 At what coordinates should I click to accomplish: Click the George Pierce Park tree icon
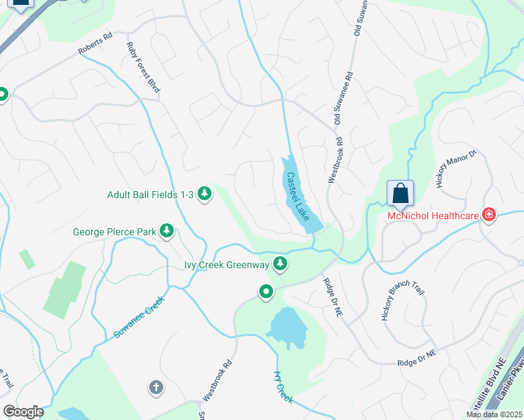pos(167,231)
